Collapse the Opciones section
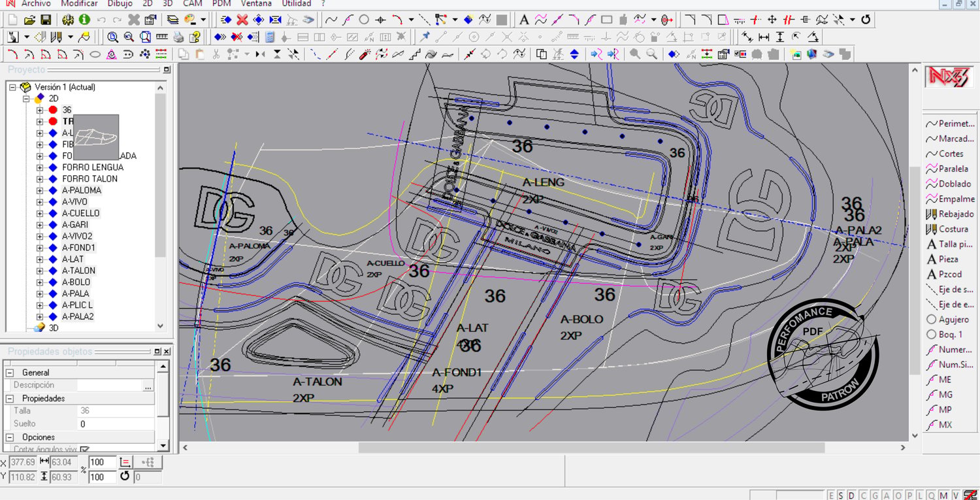 pyautogui.click(x=10, y=437)
